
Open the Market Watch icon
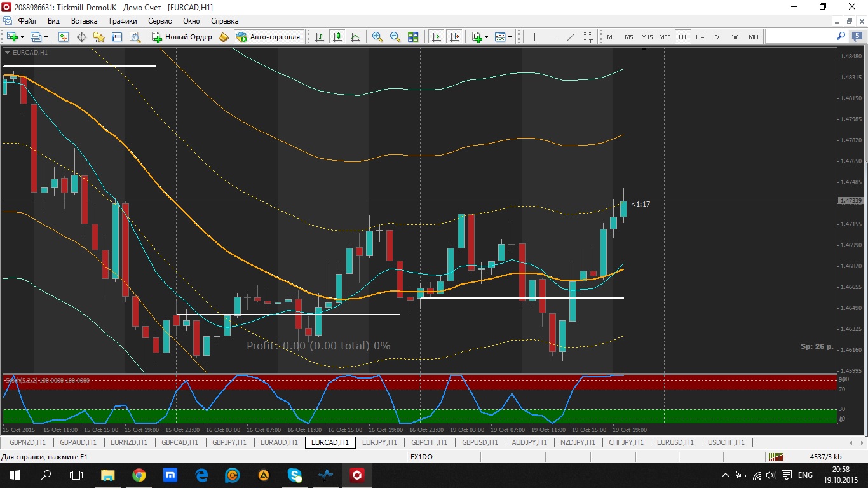click(63, 37)
